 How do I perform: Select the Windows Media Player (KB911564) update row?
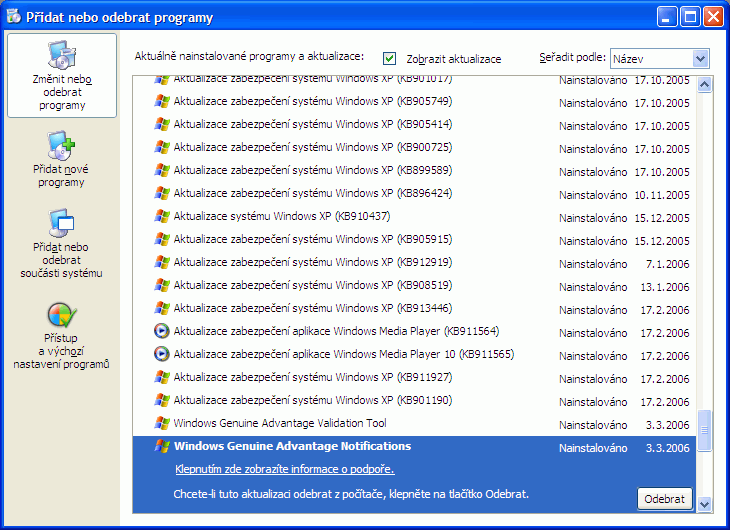(414, 331)
